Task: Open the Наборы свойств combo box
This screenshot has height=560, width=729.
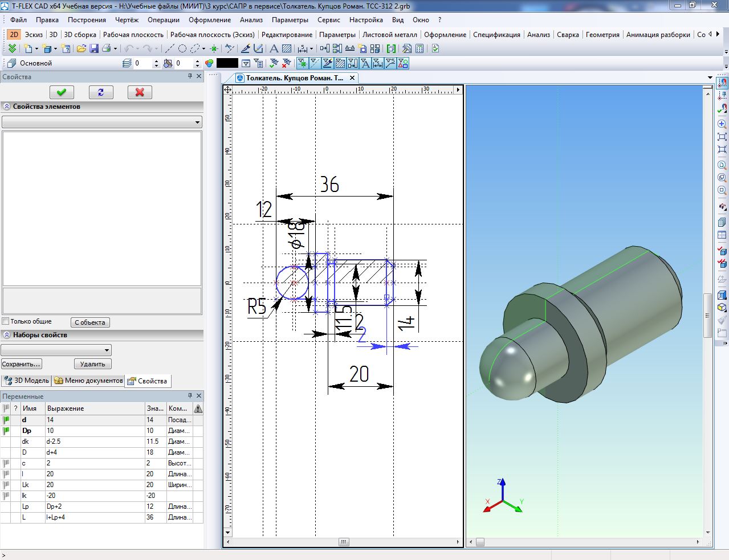Action: coord(56,350)
